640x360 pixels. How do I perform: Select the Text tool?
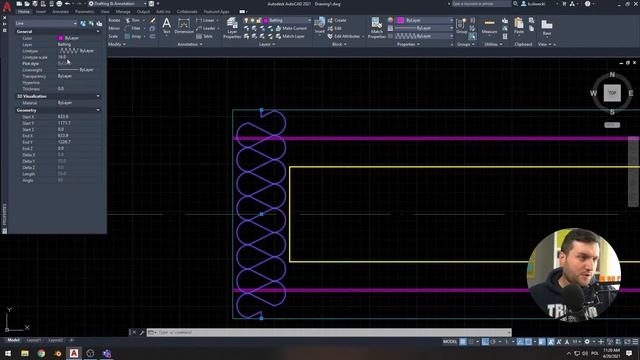coord(167,25)
